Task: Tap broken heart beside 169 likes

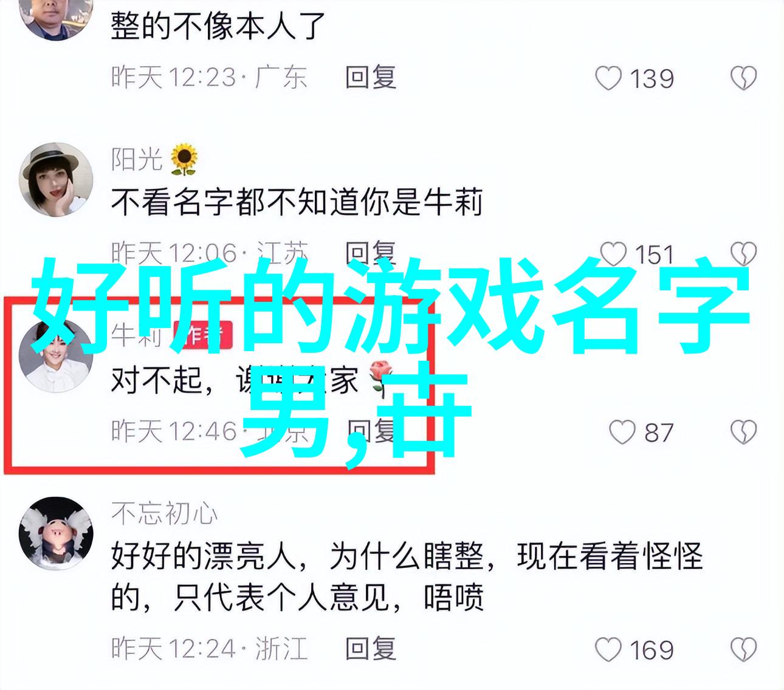Action: (743, 650)
